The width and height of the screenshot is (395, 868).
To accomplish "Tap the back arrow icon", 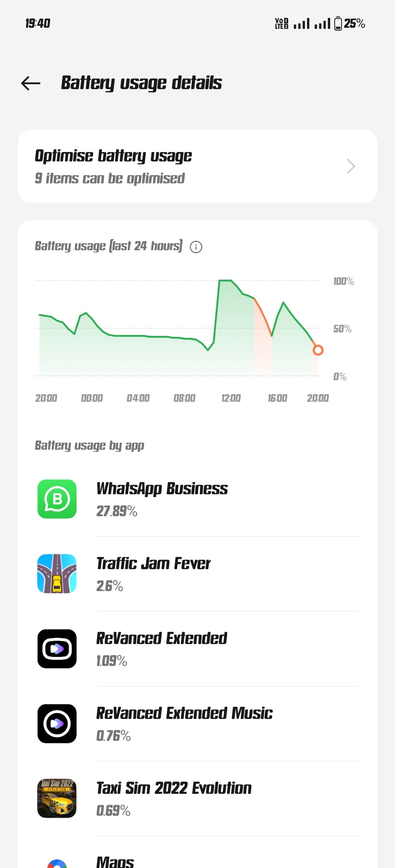I will tap(31, 83).
